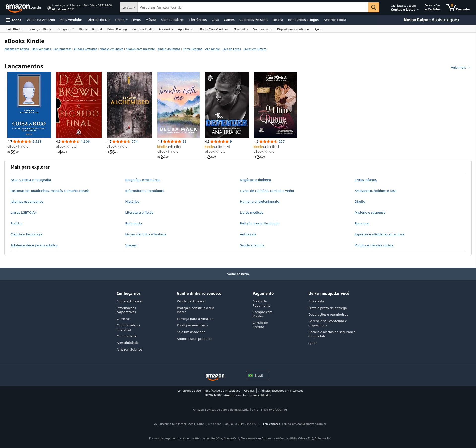Click star rating of O Segredo Final

coord(70,141)
